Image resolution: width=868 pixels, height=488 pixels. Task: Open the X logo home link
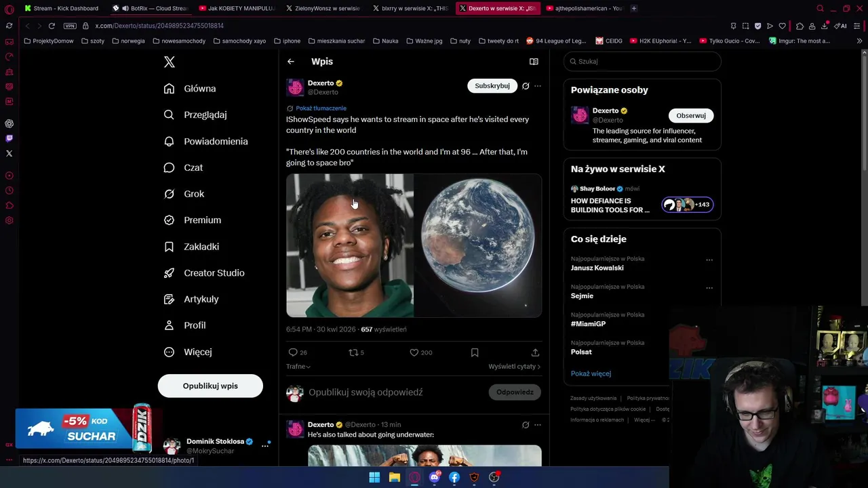pos(170,62)
